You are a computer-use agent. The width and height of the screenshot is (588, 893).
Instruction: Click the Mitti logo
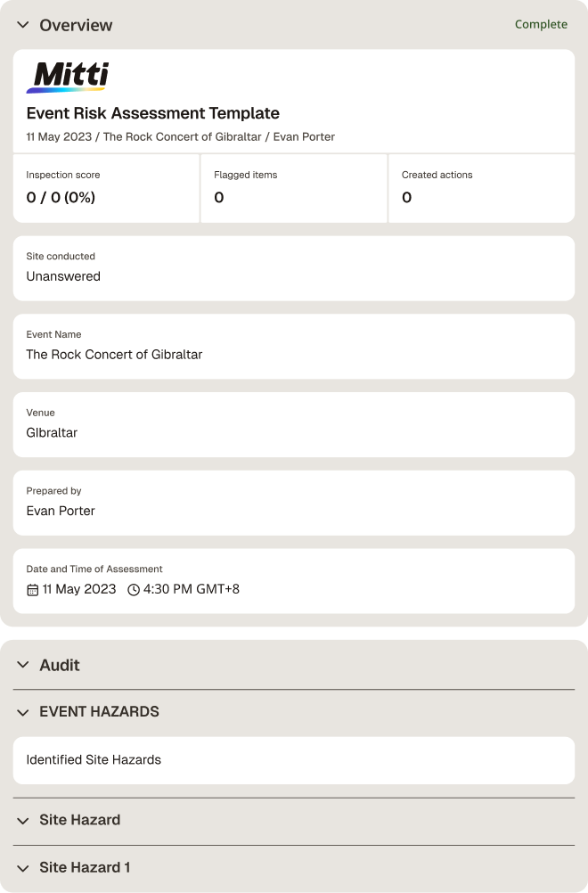(68, 77)
